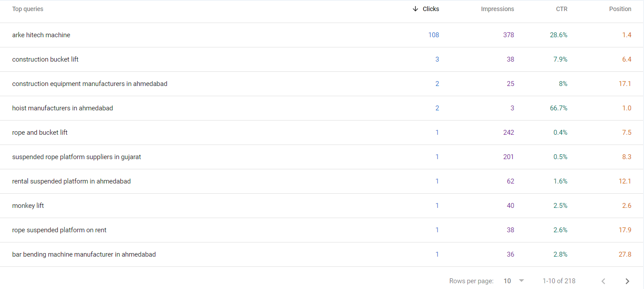Select the query rope and bucket lift
Viewport: 644px width, 289px height.
(40, 132)
